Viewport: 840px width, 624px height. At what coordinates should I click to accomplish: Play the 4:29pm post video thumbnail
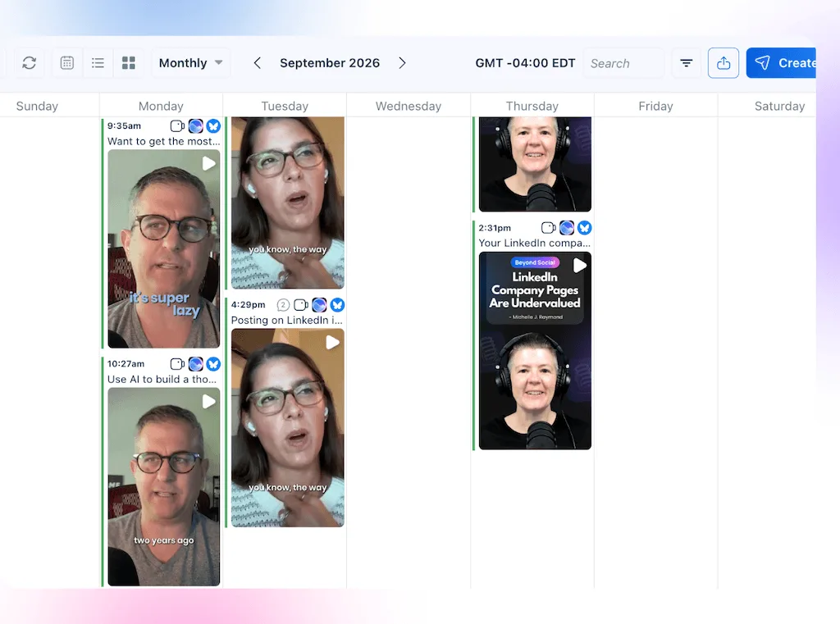[288, 428]
